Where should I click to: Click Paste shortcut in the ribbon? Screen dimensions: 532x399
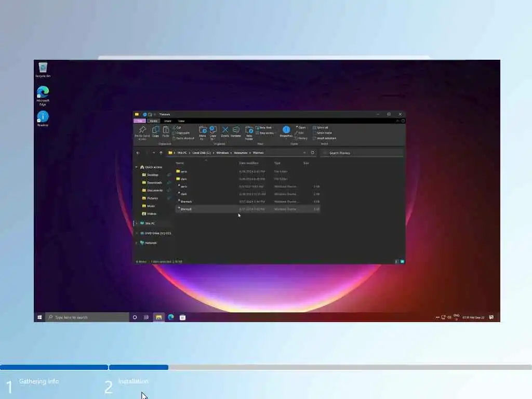[x=183, y=138]
